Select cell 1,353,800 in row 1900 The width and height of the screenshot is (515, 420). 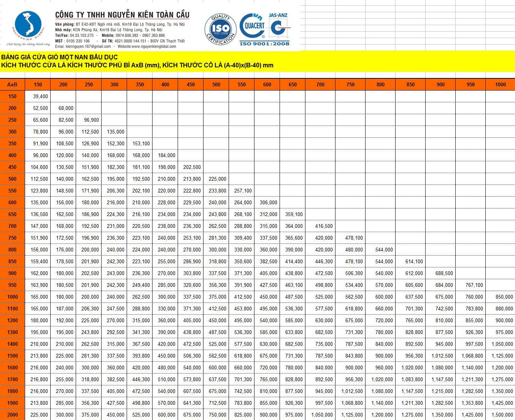coord(470,403)
